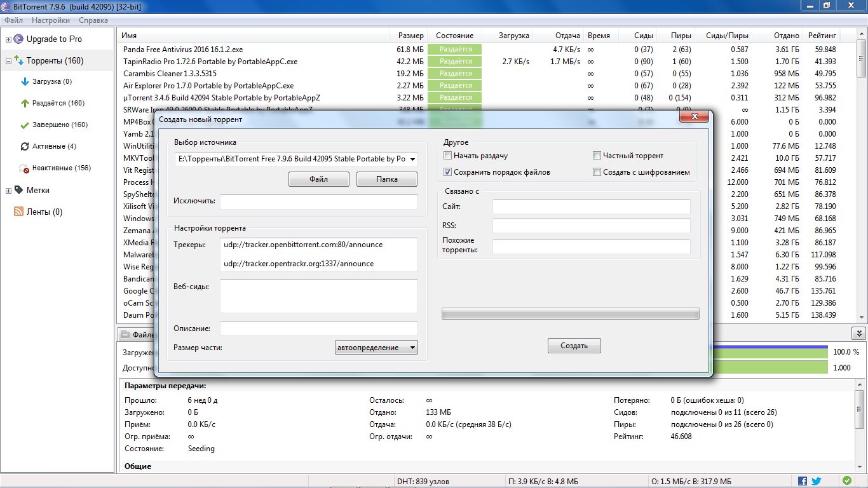The image size is (868, 488).
Task: Collapse the Torrents tree node
Action: (8, 62)
